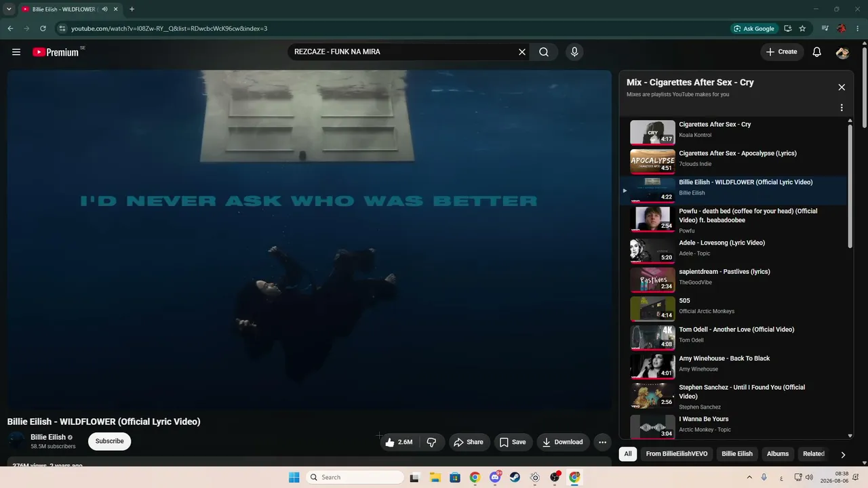Select the Related filter chip

click(814, 454)
